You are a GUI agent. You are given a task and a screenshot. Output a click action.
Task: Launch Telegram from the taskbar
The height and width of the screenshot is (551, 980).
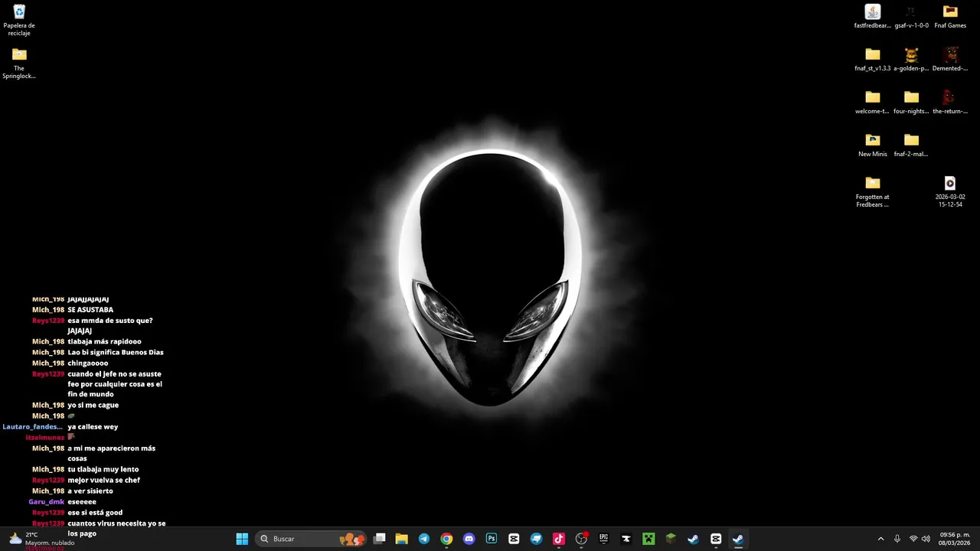424,539
